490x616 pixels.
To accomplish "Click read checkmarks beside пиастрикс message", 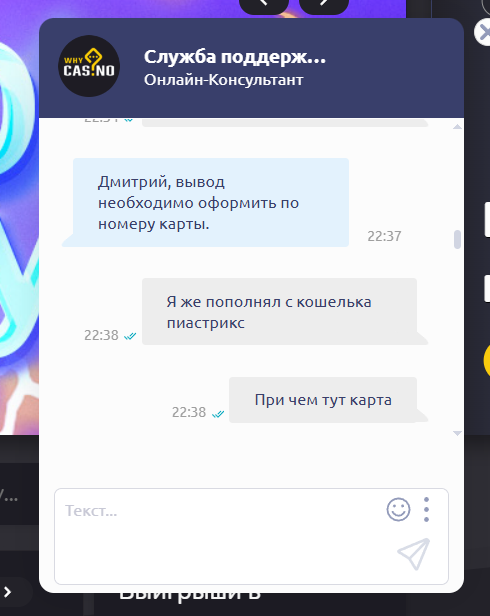I will pyautogui.click(x=130, y=336).
